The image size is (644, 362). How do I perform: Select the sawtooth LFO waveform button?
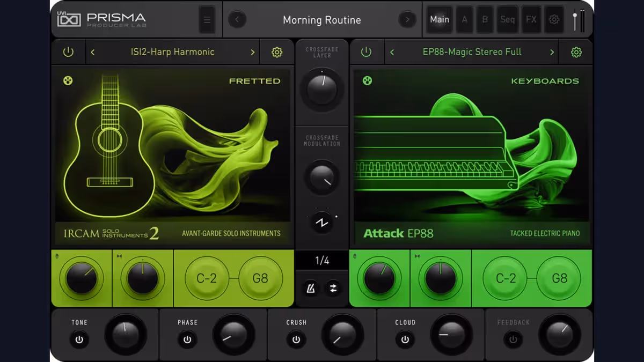(322, 223)
